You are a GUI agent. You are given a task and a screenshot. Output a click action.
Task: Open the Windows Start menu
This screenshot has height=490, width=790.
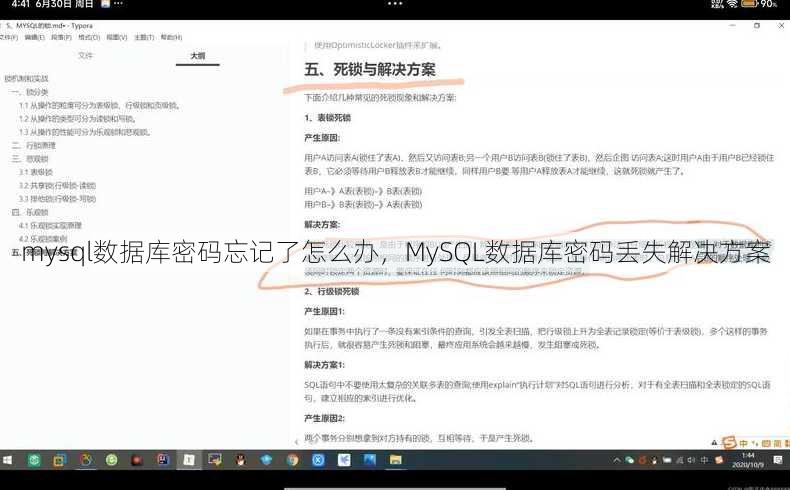pyautogui.click(x=7, y=460)
